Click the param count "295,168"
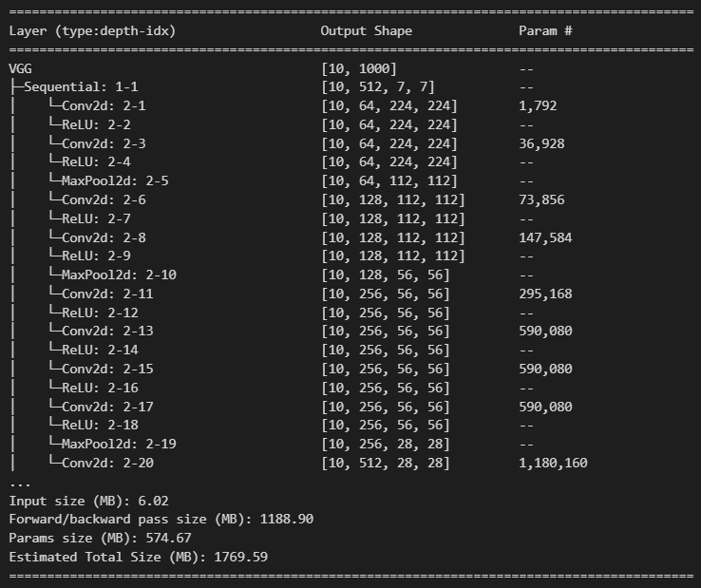The height and width of the screenshot is (588, 701). pos(545,294)
